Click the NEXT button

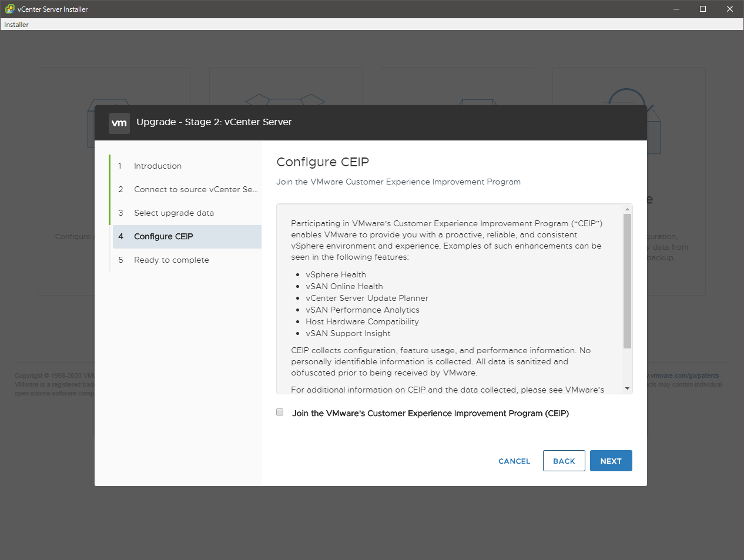point(611,461)
